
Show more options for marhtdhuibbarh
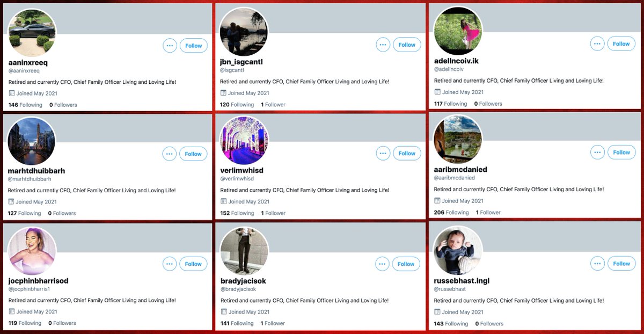pyautogui.click(x=170, y=154)
